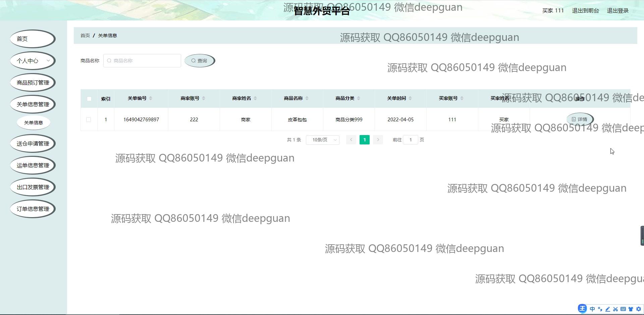Collapse the 关单信息管理 sidebar menu
Viewport: 644px width, 315px height.
(33, 104)
